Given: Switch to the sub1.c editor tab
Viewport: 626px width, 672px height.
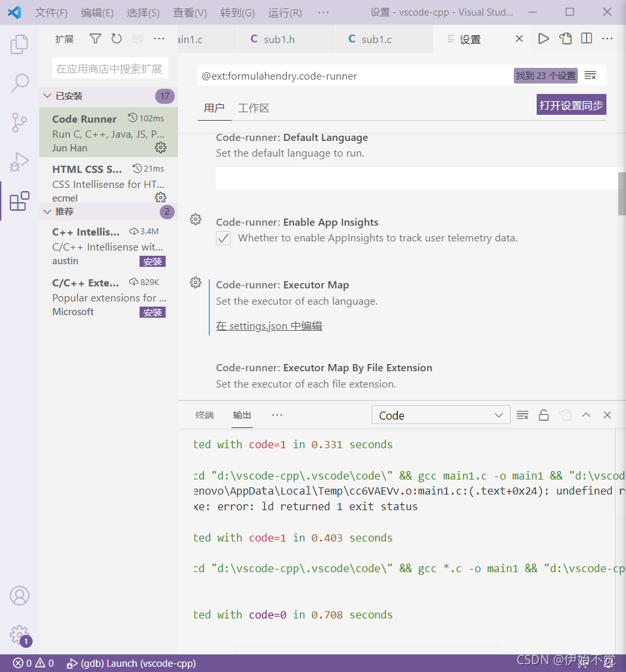Looking at the screenshot, I should [x=384, y=39].
